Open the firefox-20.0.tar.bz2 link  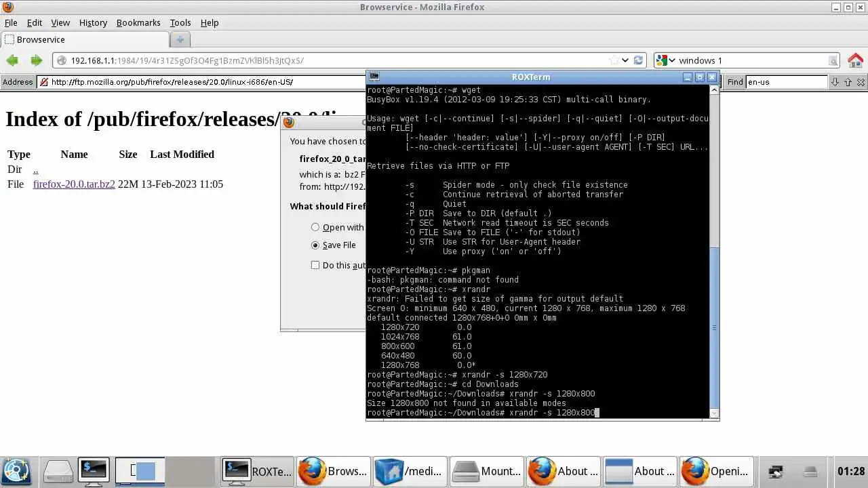point(74,184)
